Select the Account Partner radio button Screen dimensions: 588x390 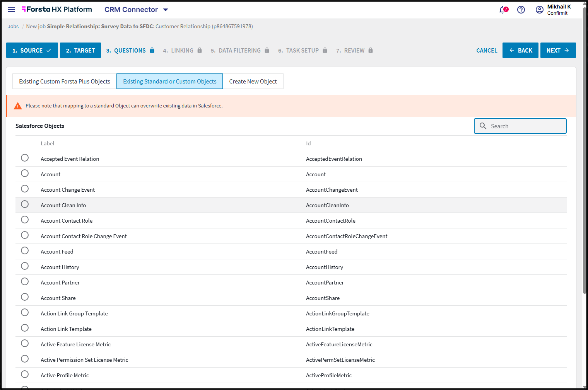[25, 281]
